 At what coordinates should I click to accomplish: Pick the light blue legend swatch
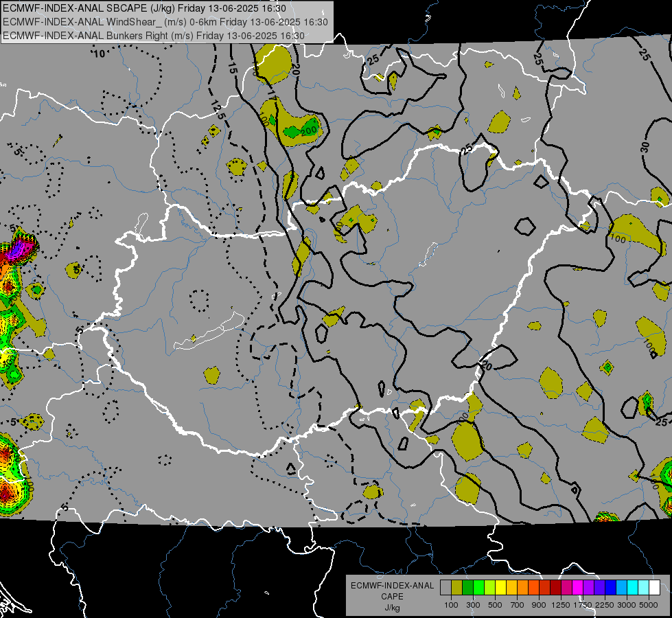pyautogui.click(x=622, y=587)
